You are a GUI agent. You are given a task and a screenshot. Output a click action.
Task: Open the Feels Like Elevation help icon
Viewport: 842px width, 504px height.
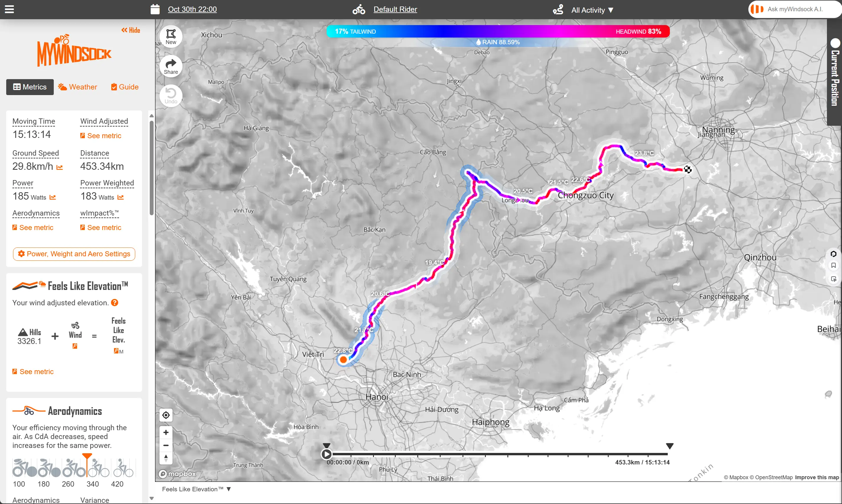coord(115,303)
